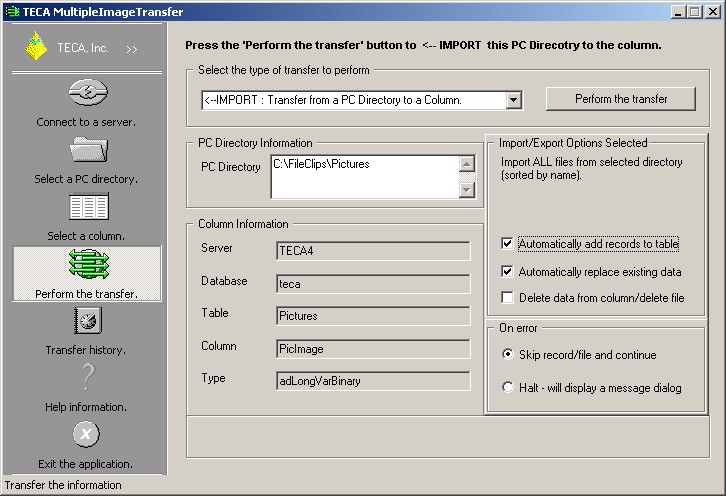Open the Transfer history clock icon

pos(88,321)
